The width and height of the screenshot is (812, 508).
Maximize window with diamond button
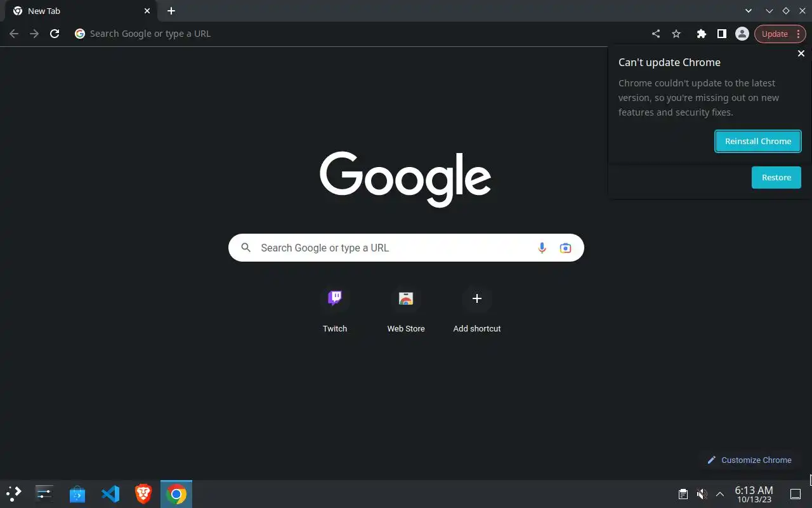pyautogui.click(x=785, y=11)
